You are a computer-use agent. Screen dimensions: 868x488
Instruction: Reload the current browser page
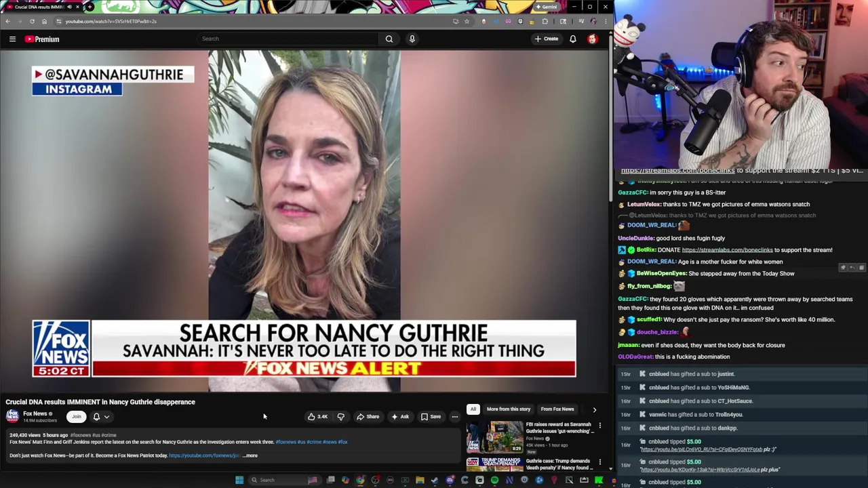pos(32,21)
